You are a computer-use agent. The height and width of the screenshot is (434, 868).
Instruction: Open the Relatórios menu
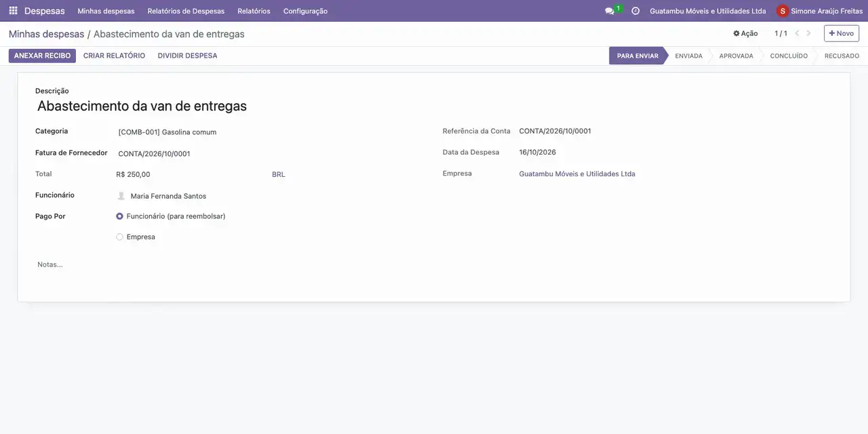[254, 11]
